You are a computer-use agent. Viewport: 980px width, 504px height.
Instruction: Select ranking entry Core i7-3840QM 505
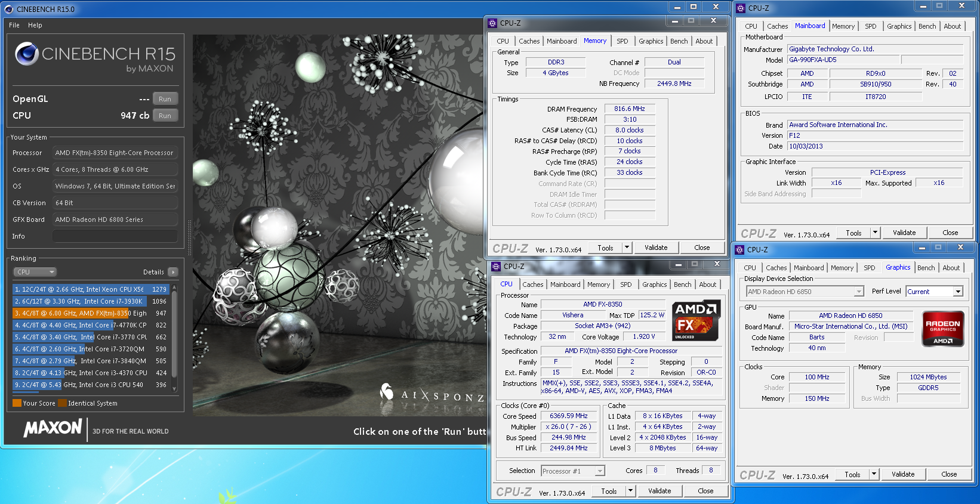[x=91, y=361]
